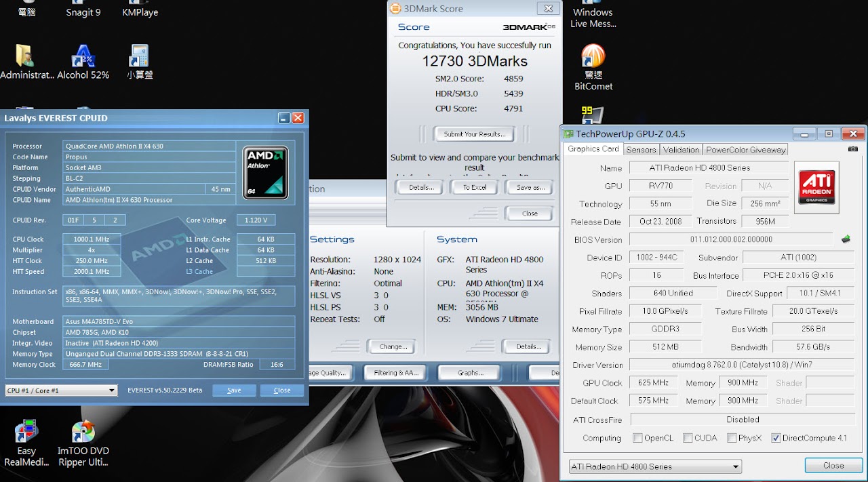This screenshot has height=482, width=868.
Task: Click the GPU-Z Bandwidth 57.6 GB/s field
Action: [x=813, y=347]
